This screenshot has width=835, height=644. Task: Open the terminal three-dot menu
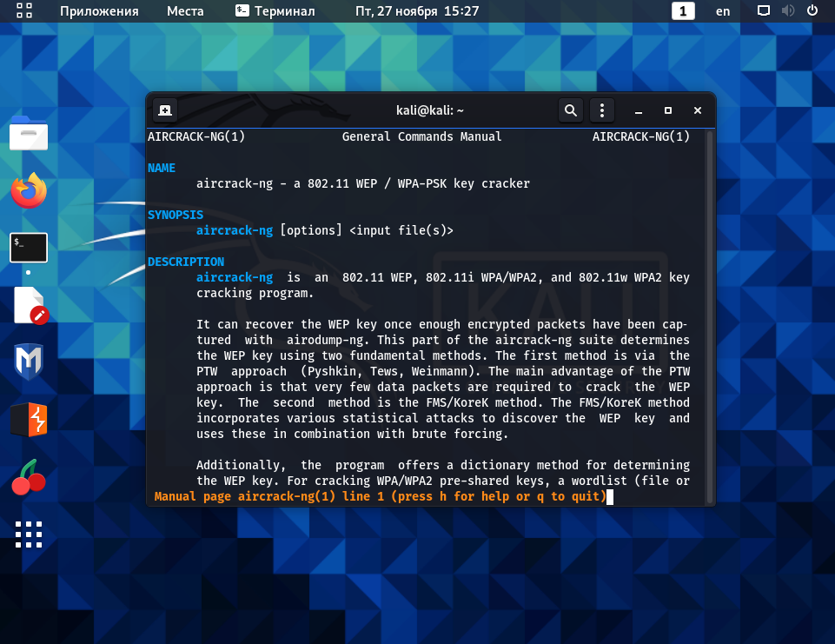click(x=602, y=110)
